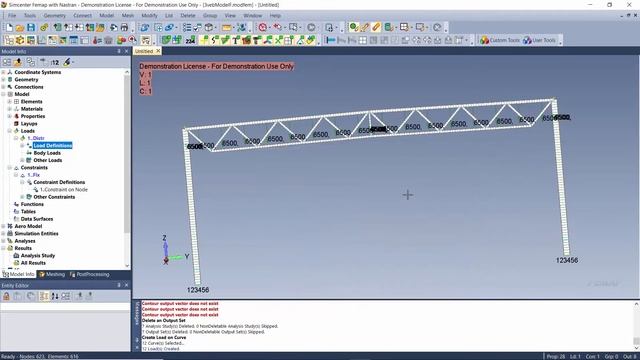Expand the Coordinate Systems tree node
This screenshot has width=640, height=360.
click(x=3, y=72)
